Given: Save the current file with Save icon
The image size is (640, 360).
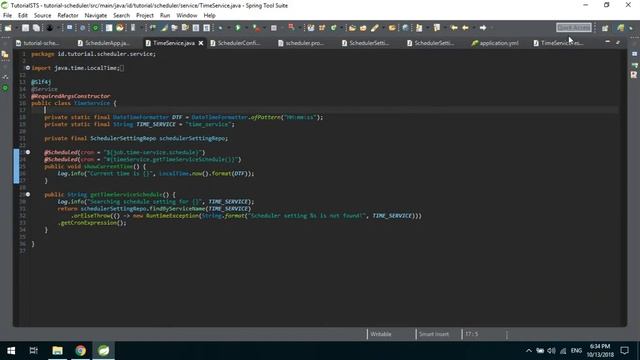Looking at the screenshot, I should (x=25, y=28).
